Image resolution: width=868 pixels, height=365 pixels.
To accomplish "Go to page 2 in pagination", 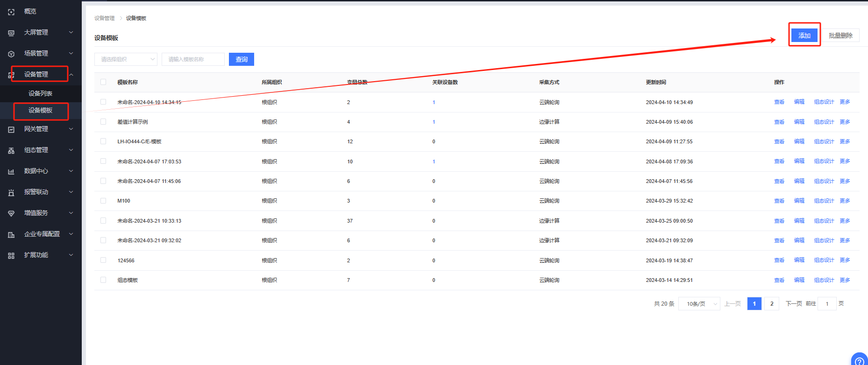I will coord(772,304).
